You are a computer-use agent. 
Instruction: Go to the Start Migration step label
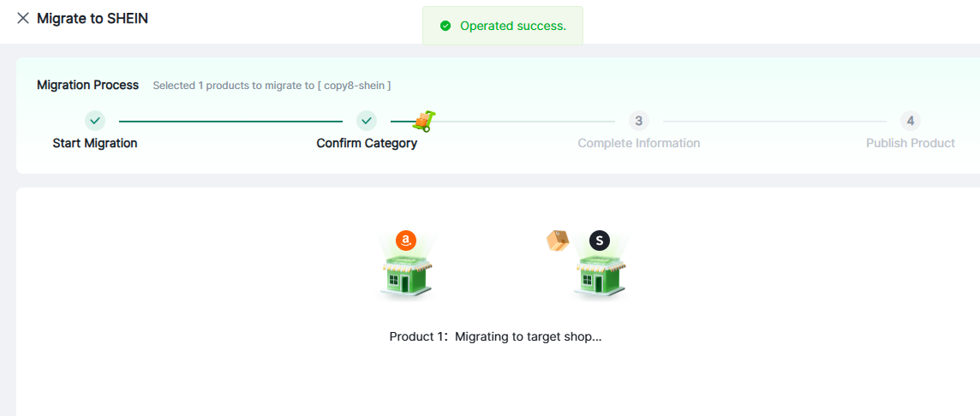pos(95,143)
